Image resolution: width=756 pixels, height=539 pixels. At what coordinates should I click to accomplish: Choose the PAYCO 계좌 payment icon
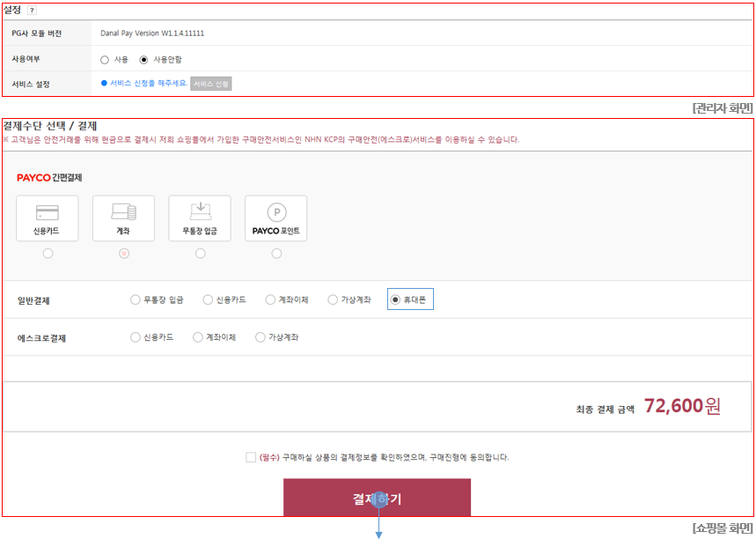123,218
